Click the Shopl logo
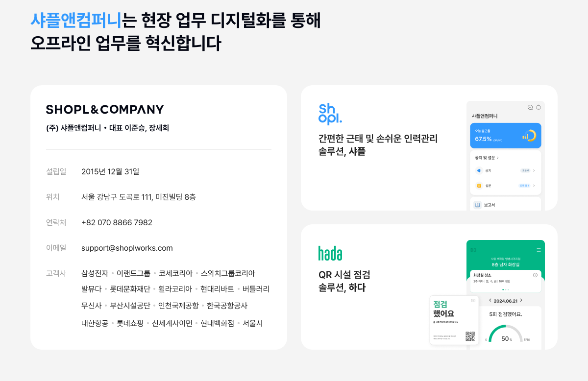The height and width of the screenshot is (381, 588). tap(330, 114)
